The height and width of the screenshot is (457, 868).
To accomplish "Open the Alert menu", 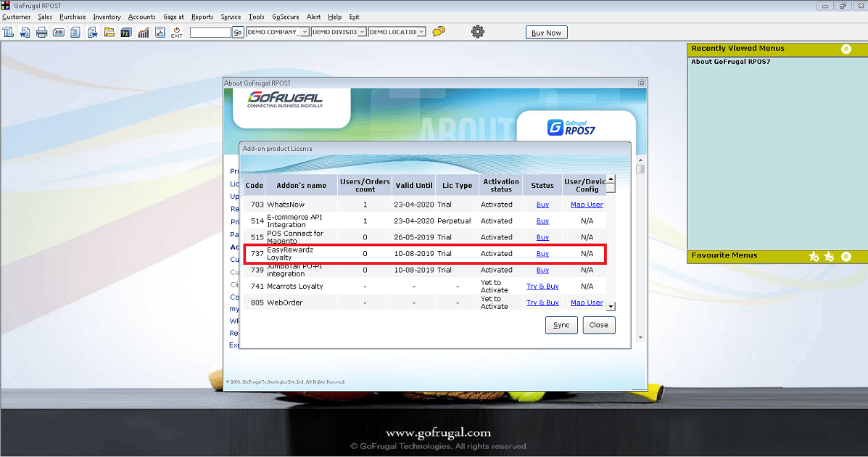I will [x=313, y=17].
